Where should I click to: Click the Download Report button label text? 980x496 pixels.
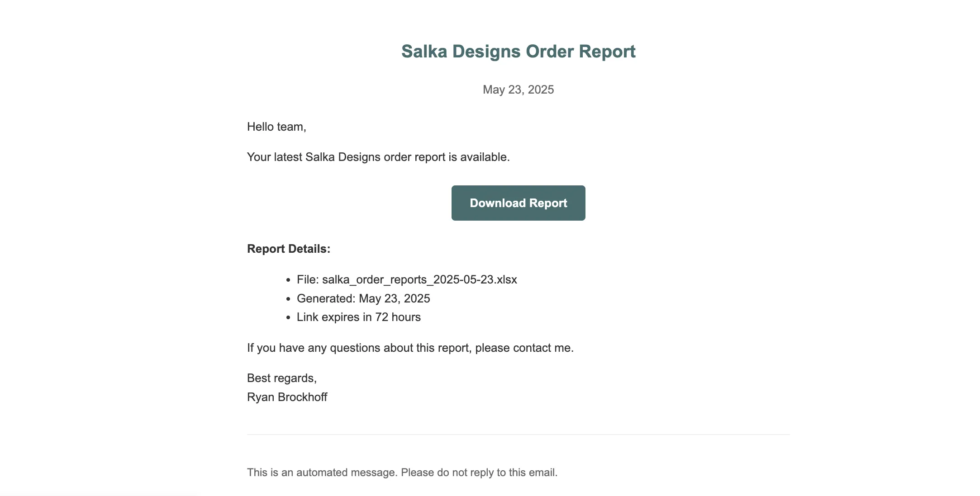click(518, 203)
